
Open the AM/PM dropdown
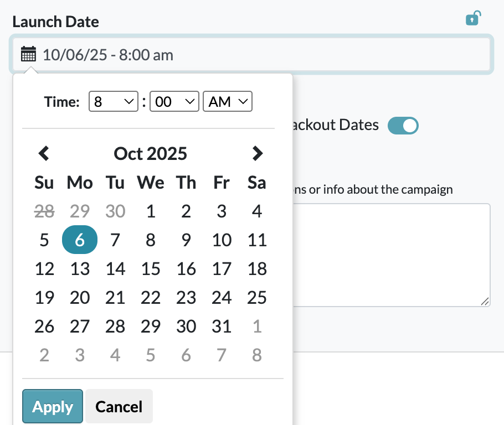pyautogui.click(x=228, y=102)
